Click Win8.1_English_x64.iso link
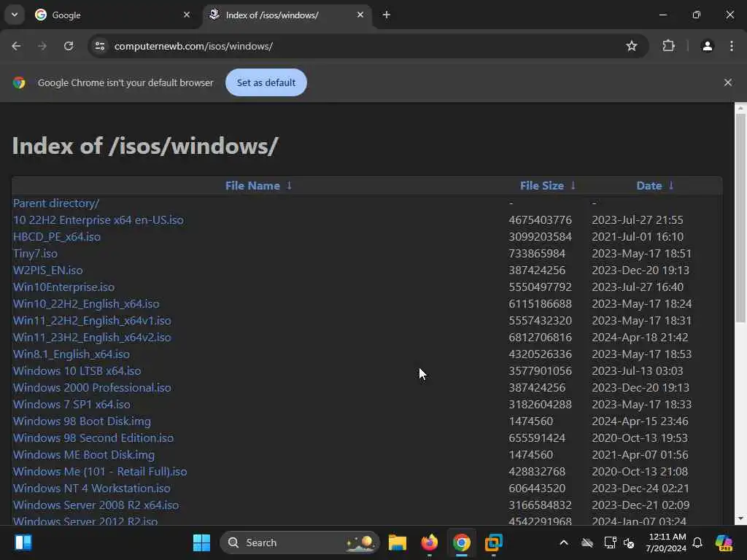747x560 pixels. point(71,354)
